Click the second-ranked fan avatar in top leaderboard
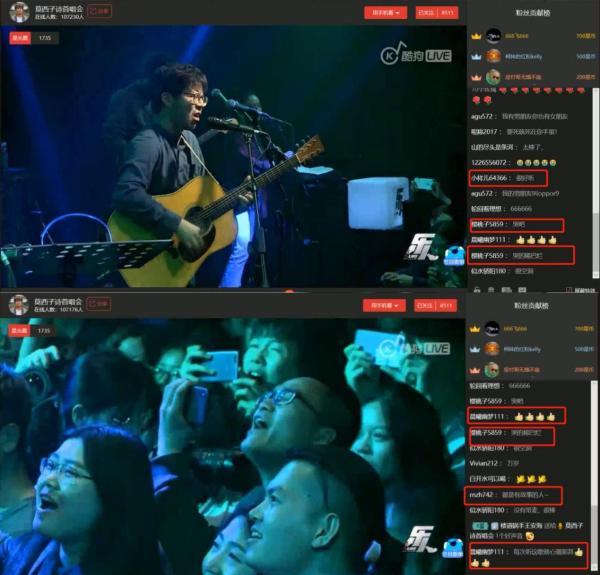 tap(494, 56)
